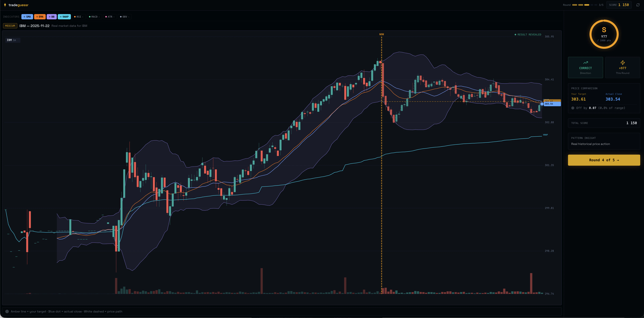Toggle the SMA indicator
This screenshot has width=644, height=318.
click(x=27, y=17)
